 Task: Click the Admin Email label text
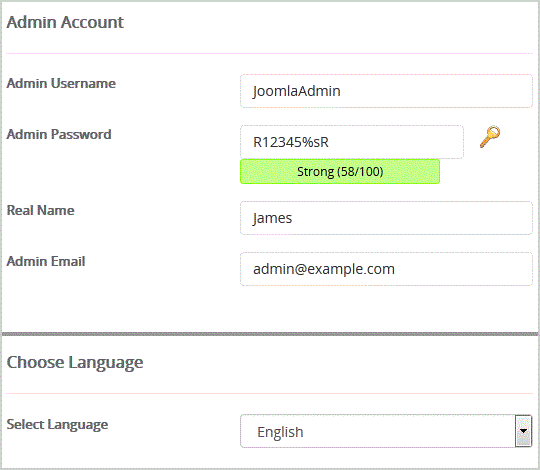pyautogui.click(x=46, y=261)
